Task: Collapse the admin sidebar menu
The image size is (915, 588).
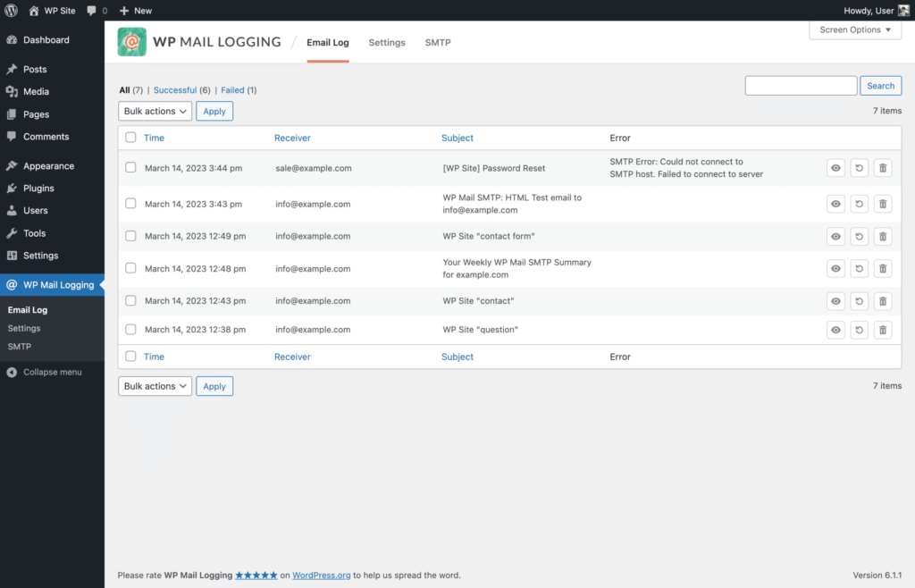Action: [49, 372]
